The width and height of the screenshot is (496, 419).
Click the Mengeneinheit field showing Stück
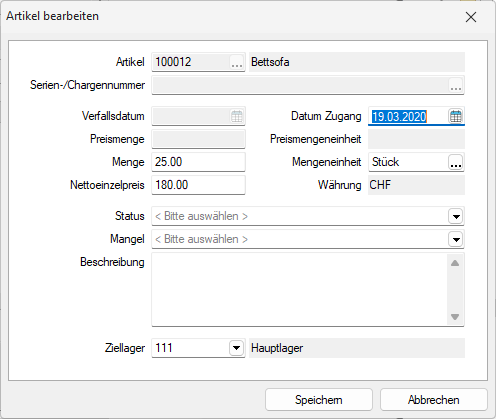pos(408,162)
